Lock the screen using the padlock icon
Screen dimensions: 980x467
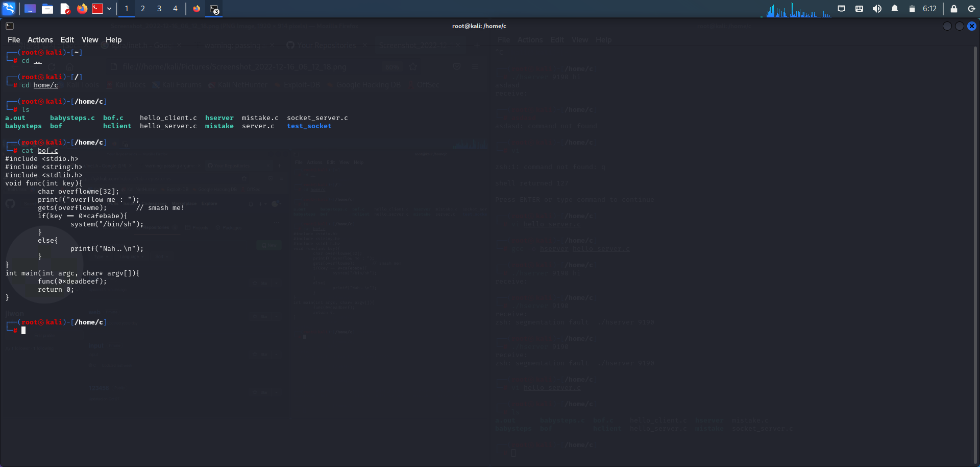click(953, 9)
